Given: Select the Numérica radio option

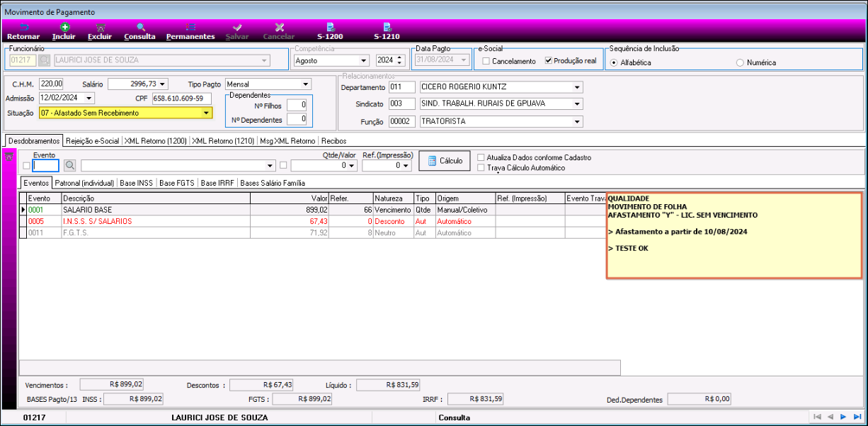Looking at the screenshot, I should coord(740,62).
